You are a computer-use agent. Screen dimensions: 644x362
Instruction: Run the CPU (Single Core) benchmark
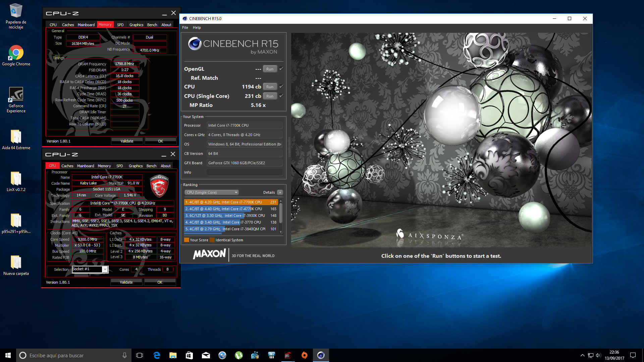coord(270,96)
